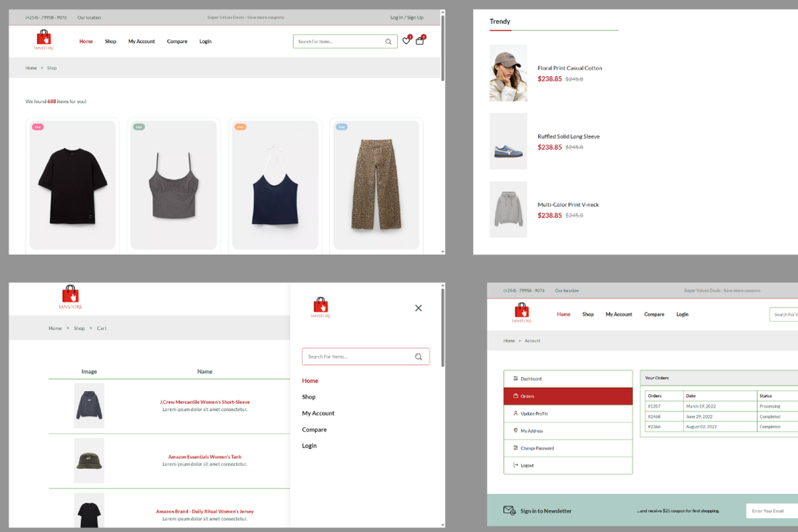
Task: Select Shop in the slide-out mobile menu
Action: pyautogui.click(x=309, y=397)
